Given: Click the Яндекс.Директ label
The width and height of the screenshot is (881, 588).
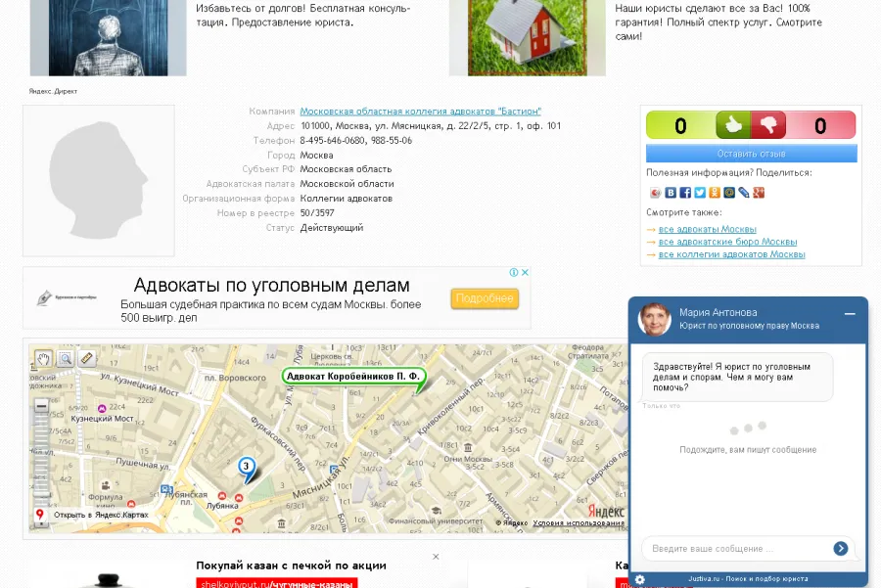Looking at the screenshot, I should coord(53,91).
